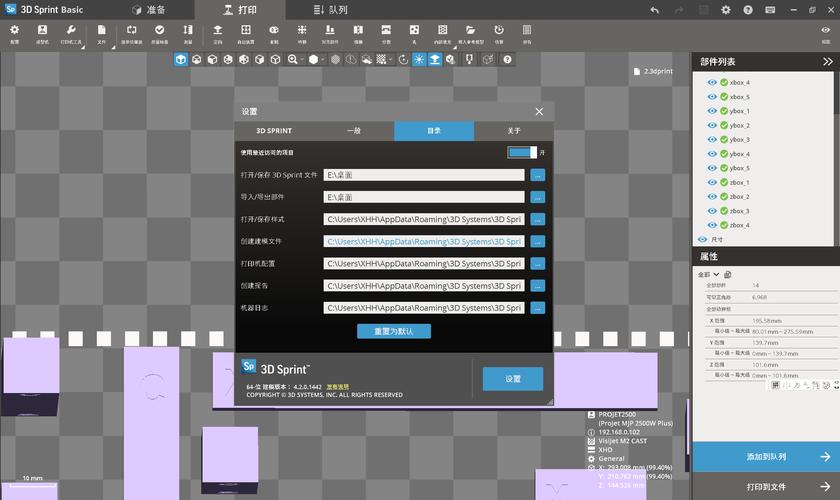Hide part xbox_4 using its eye icon
The image size is (840, 500).
(712, 82)
